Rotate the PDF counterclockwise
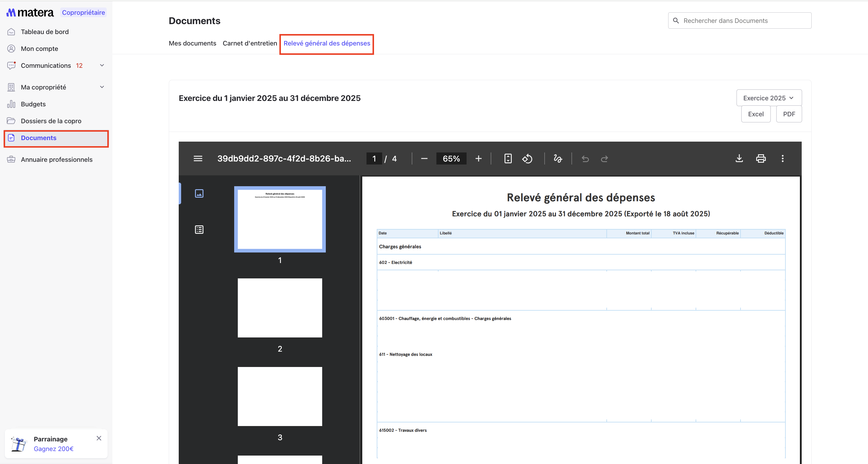 [527, 158]
